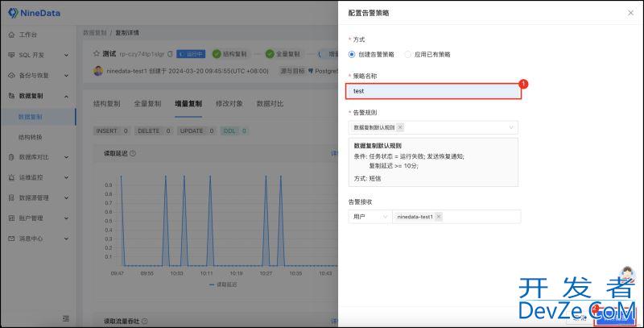
Task: Remove the ninedata-test1 recipient tag
Action: point(439,217)
